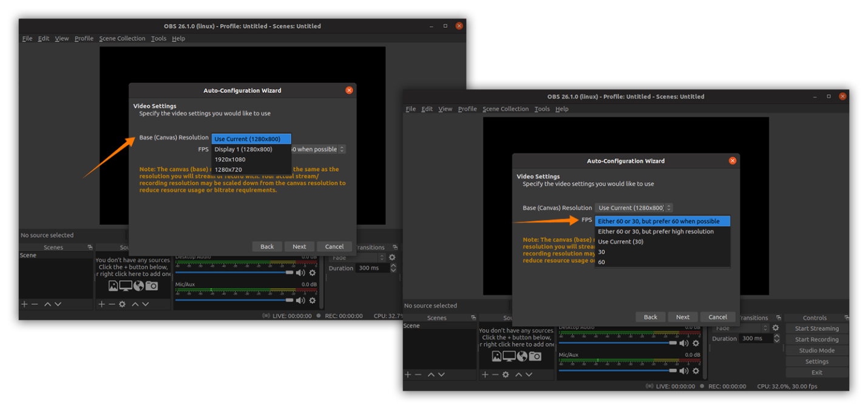Image resolution: width=868 pixels, height=409 pixels.
Task: Enable Studio Mode in Controls panel
Action: click(x=817, y=351)
